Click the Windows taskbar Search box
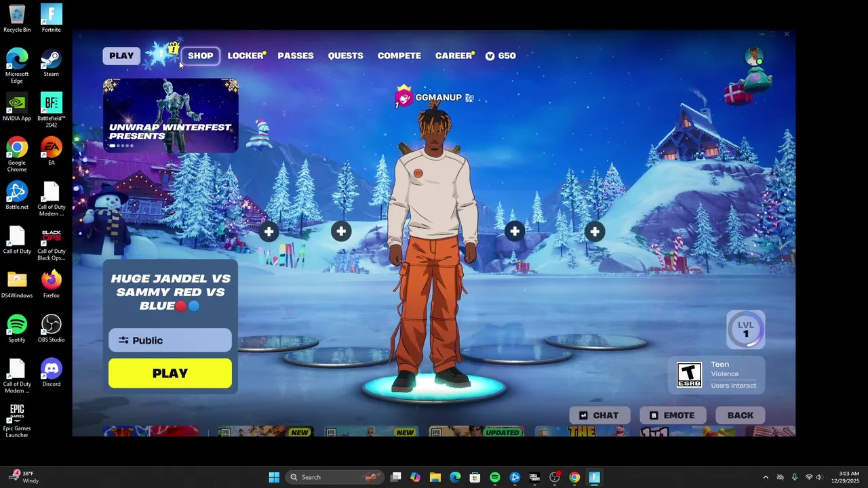868x488 pixels. [334, 477]
